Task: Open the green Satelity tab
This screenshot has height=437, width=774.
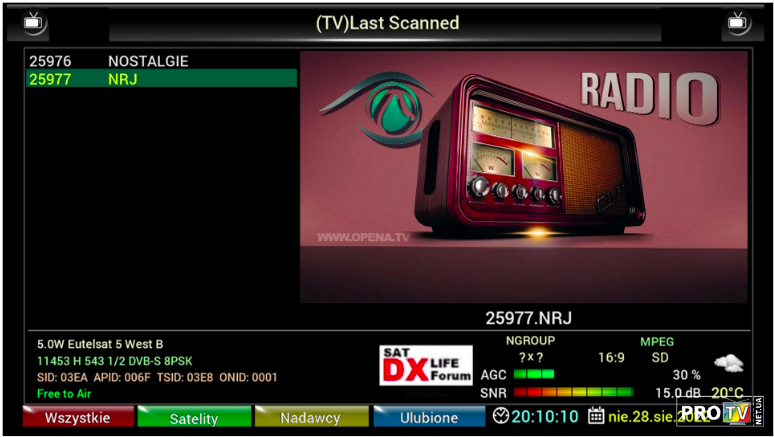Action: pos(193,418)
